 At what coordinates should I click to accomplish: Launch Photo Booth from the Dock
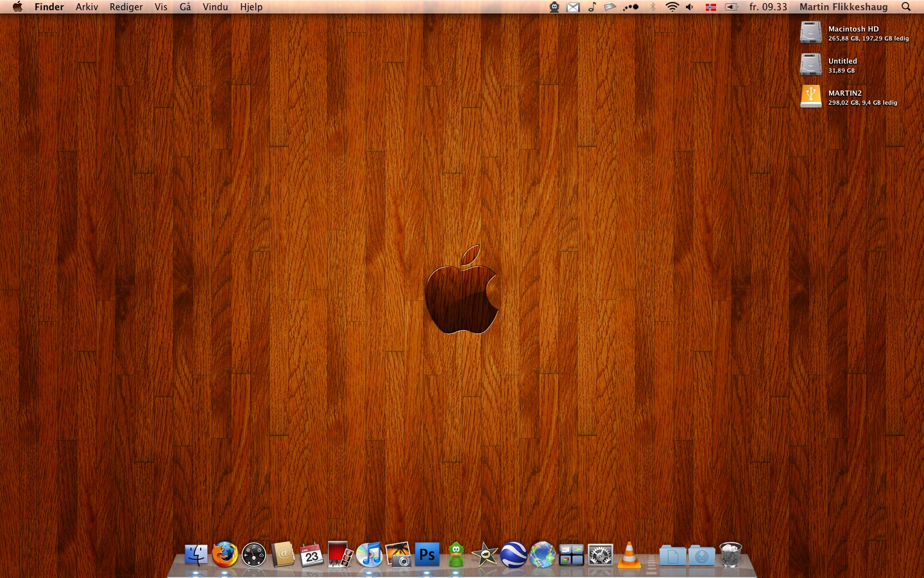tap(340, 555)
